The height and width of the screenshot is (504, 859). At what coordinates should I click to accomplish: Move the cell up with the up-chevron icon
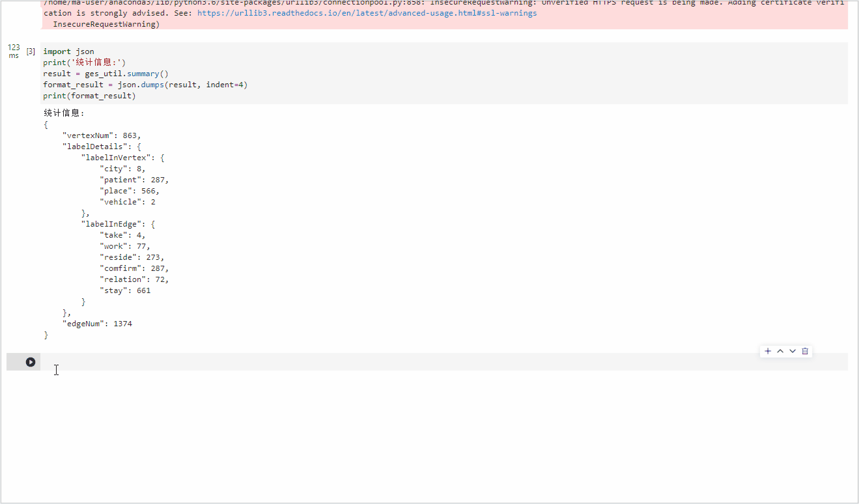click(x=780, y=351)
